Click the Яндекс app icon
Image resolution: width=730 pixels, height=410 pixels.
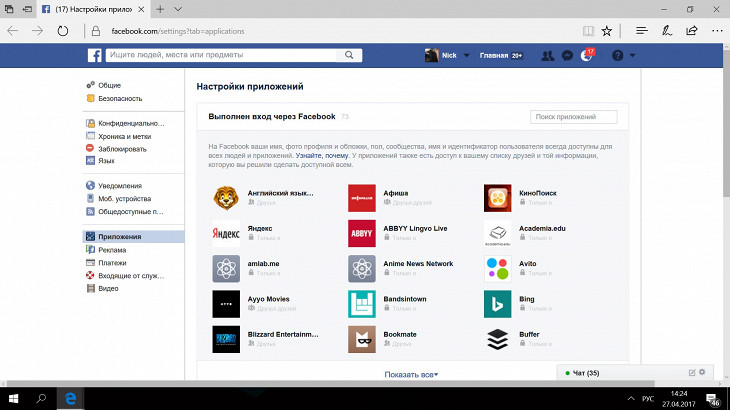pyautogui.click(x=226, y=233)
